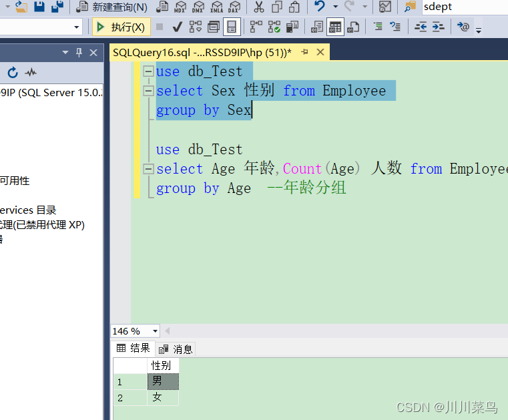Open the toolbar overflow options arrow
The height and width of the screenshot is (420, 508).
click(x=479, y=31)
